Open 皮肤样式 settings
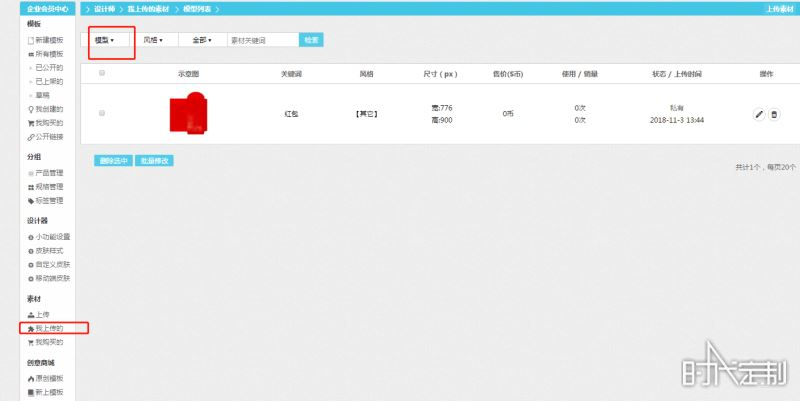Viewport: 800px width, 401px height. 46,250
